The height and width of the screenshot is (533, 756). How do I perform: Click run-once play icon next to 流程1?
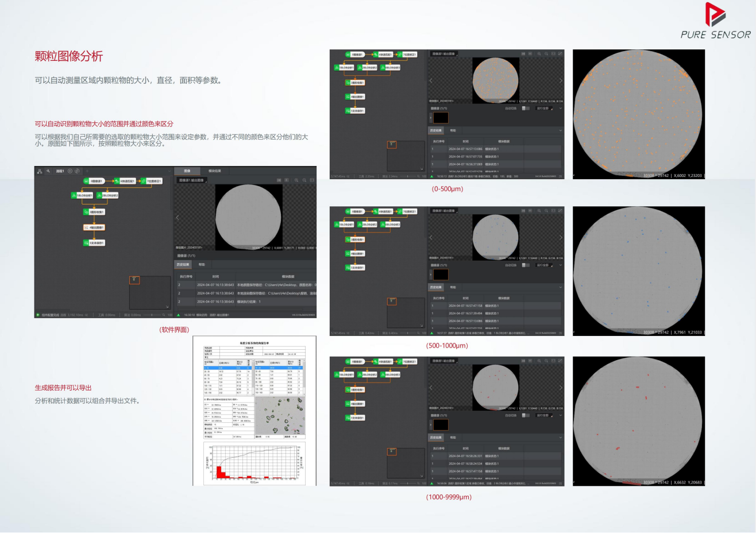pos(70,171)
